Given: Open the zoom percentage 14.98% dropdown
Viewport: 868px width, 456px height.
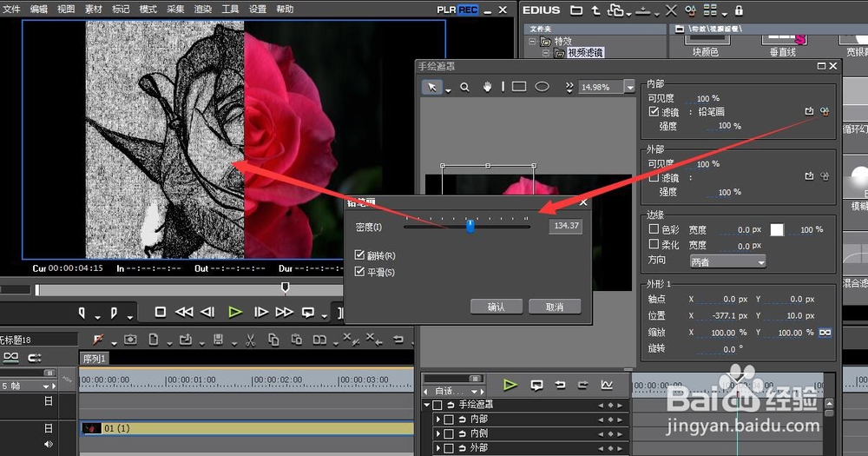Looking at the screenshot, I should click(x=629, y=87).
